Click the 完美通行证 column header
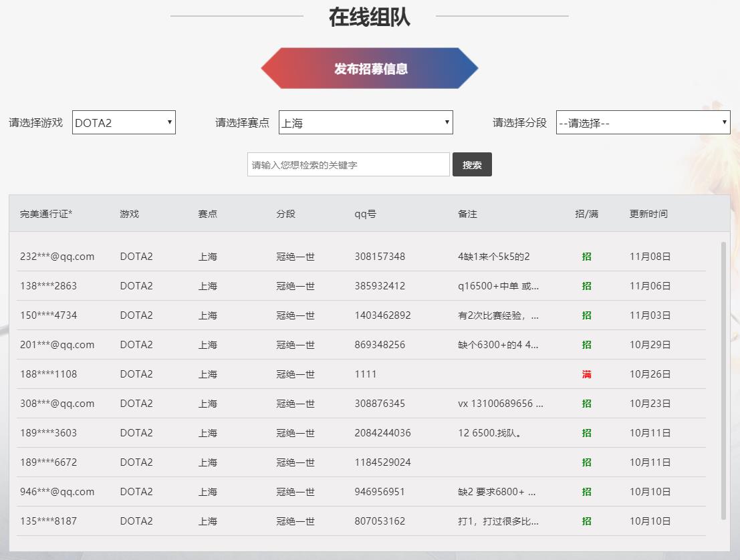 click(44, 213)
